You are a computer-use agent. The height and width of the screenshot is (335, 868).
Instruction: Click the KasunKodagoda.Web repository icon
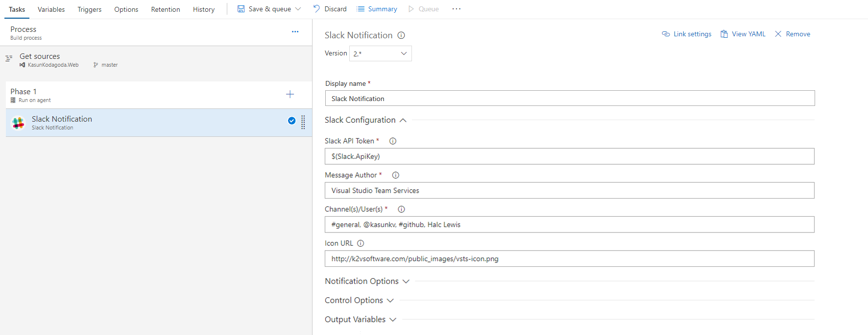23,65
